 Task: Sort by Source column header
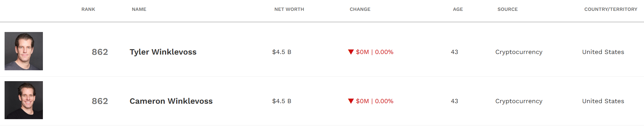[508, 9]
